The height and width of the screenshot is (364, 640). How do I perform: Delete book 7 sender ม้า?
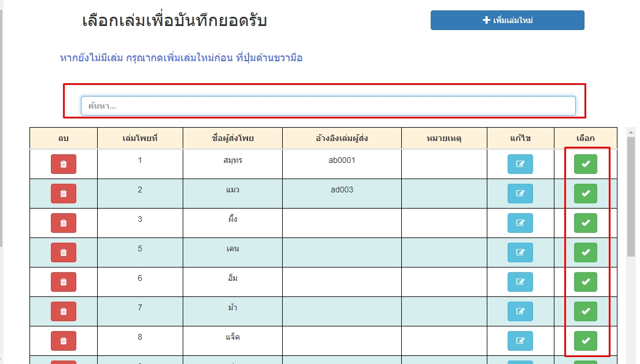(x=64, y=311)
